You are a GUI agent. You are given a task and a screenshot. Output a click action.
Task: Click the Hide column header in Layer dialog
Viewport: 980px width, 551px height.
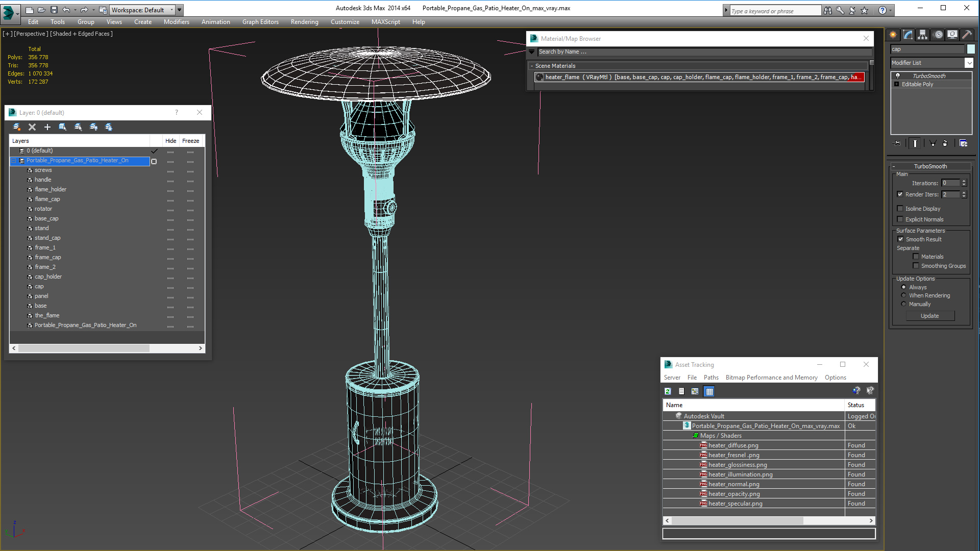click(170, 141)
